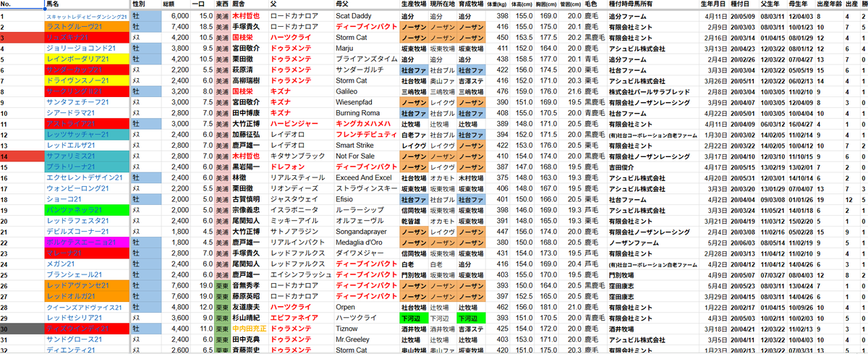This screenshot has width=868, height=354.
Task: Click the デビルズコーナー21 cell
Action: (88, 231)
